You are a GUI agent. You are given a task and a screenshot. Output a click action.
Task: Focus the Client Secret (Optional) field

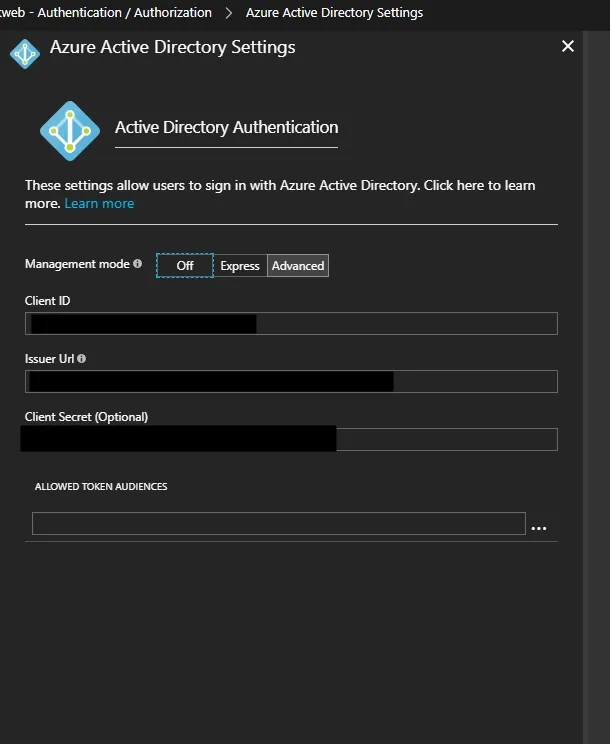point(291,439)
